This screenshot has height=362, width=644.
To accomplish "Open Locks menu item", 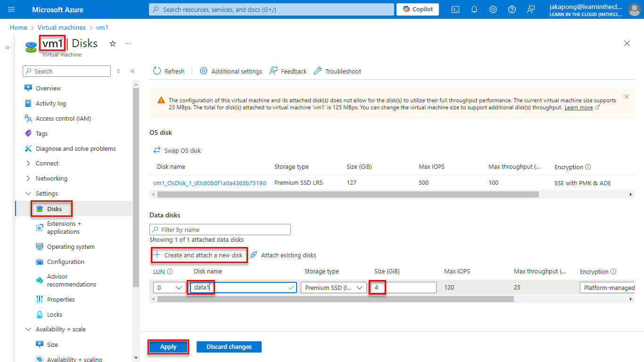I will coord(54,314).
